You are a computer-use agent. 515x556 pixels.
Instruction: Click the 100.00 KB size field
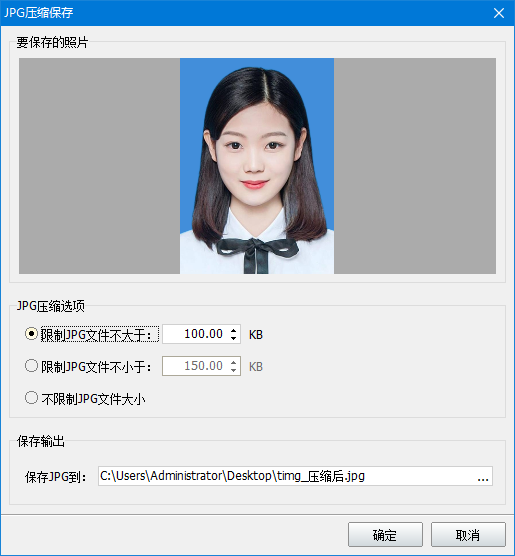click(x=196, y=334)
